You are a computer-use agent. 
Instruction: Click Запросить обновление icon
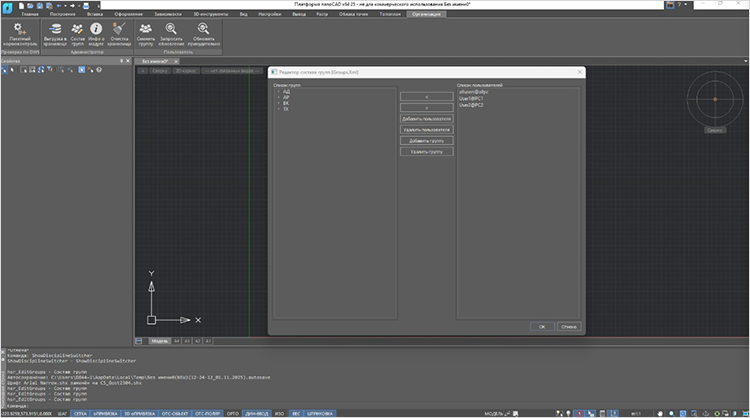(172, 30)
